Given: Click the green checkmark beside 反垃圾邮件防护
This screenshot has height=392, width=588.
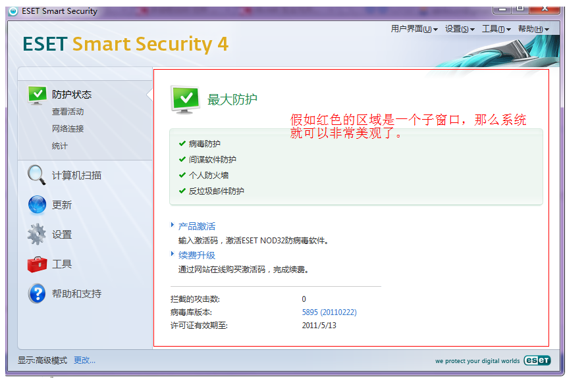Looking at the screenshot, I should click(x=182, y=191).
